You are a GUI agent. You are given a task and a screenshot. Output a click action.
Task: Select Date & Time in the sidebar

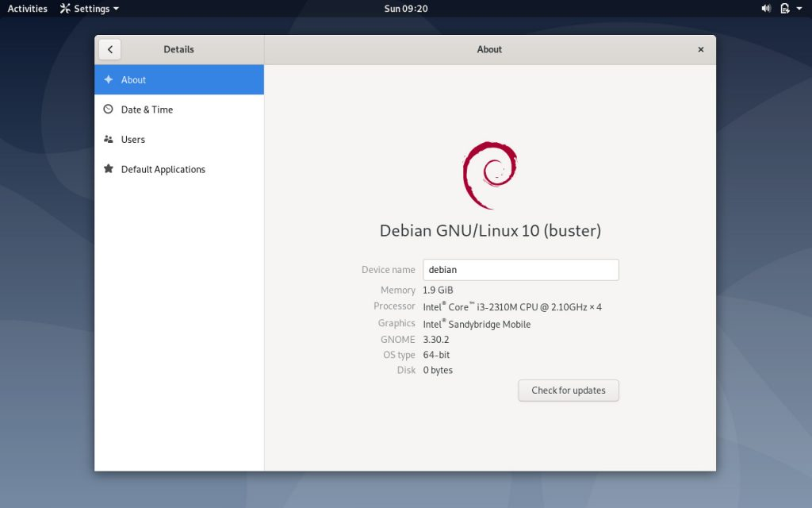[x=147, y=110]
